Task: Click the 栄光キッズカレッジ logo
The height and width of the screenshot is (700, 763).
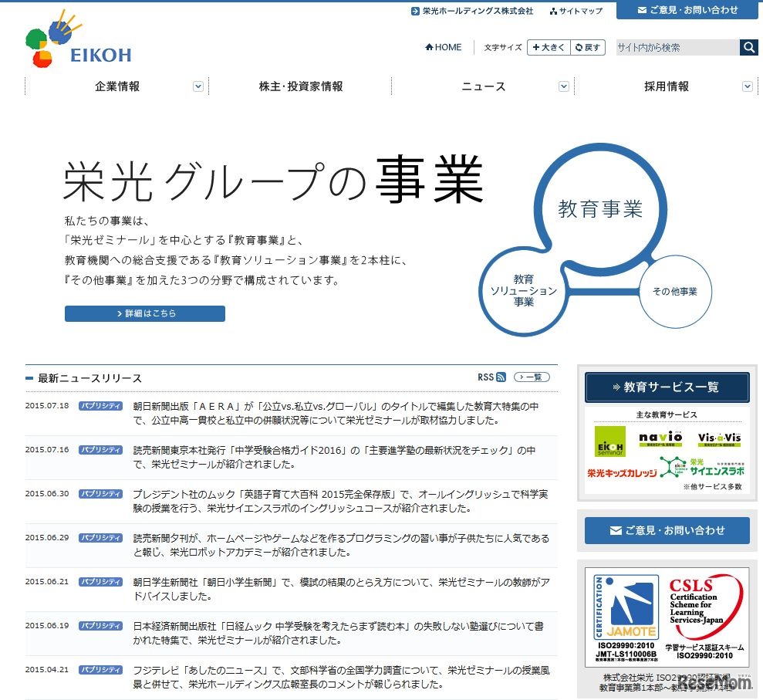Action: [622, 472]
